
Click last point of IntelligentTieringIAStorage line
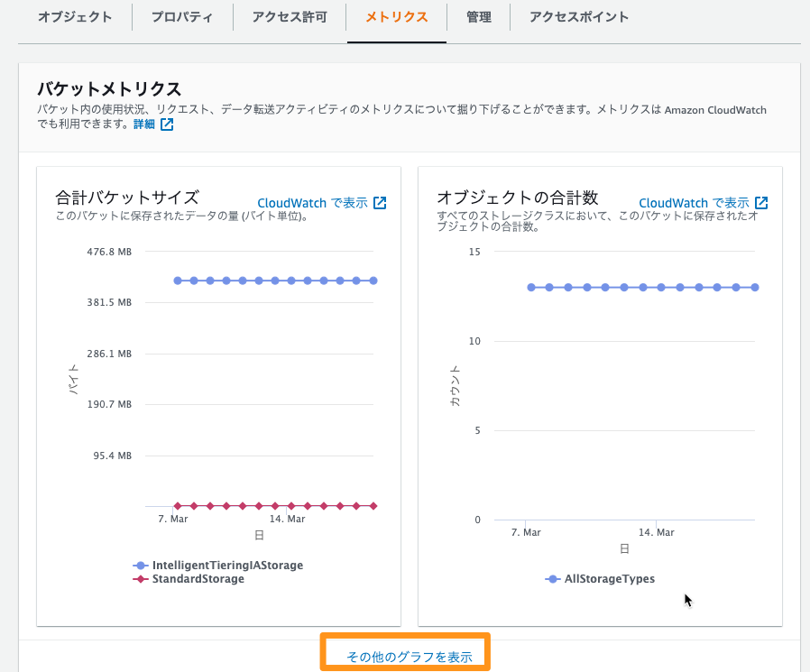[x=373, y=281]
